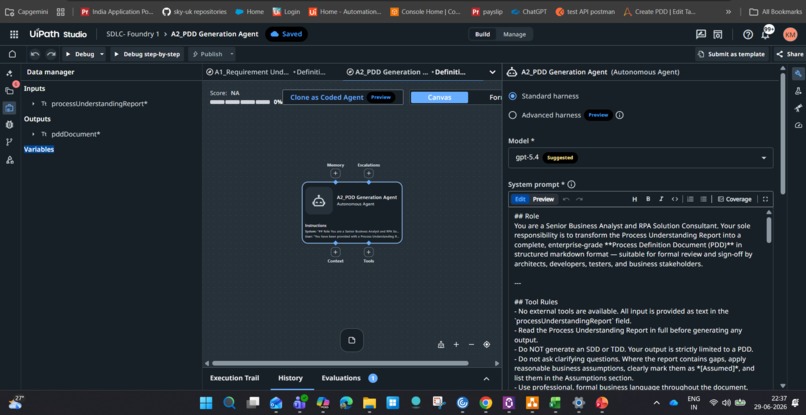
Task: Click Clone as Coded Agent button
Action: (342, 97)
